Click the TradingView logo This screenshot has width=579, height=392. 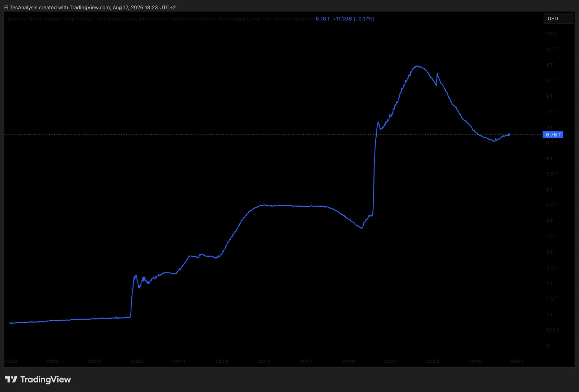(x=38, y=379)
